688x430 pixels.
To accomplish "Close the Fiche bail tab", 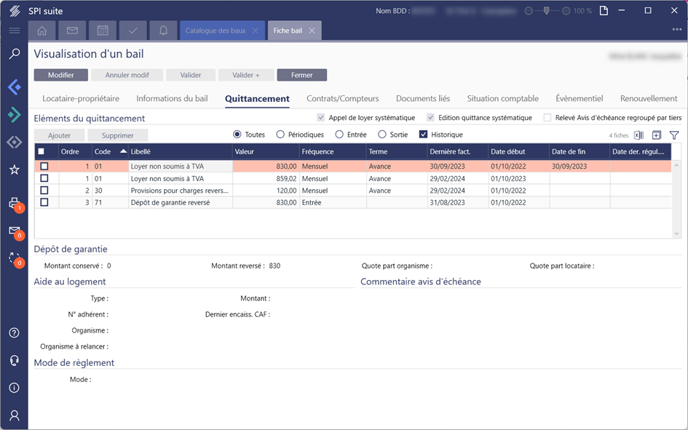I will tap(312, 31).
